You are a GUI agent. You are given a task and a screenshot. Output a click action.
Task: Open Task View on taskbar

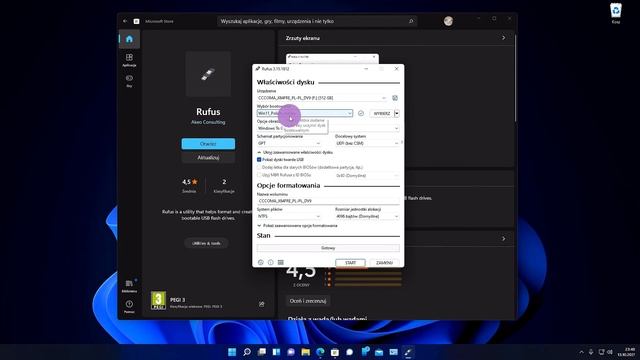click(x=262, y=352)
